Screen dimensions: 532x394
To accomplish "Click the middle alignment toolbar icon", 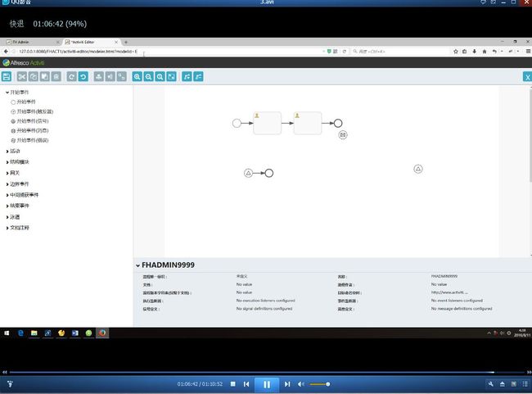I will coord(110,76).
